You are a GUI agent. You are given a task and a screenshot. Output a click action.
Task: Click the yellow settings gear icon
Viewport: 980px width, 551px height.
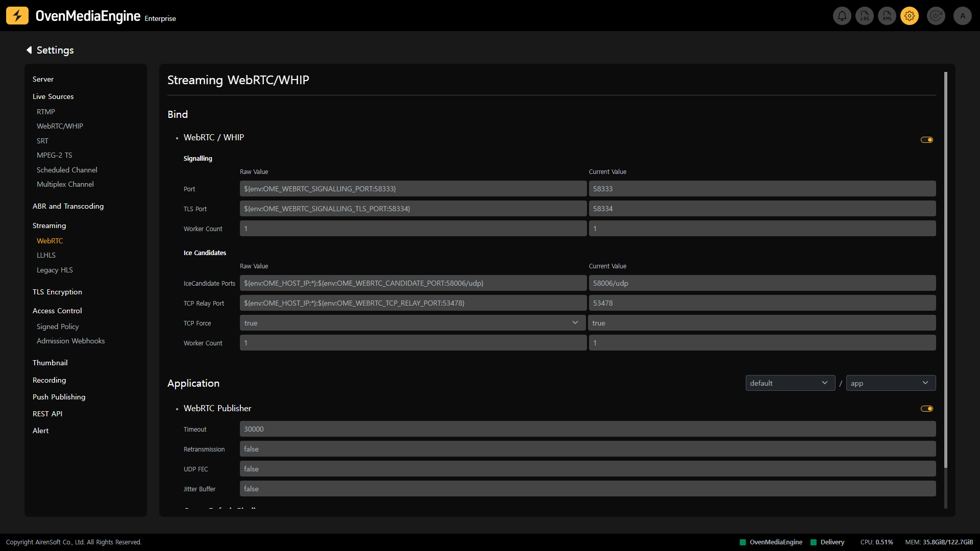[910, 16]
